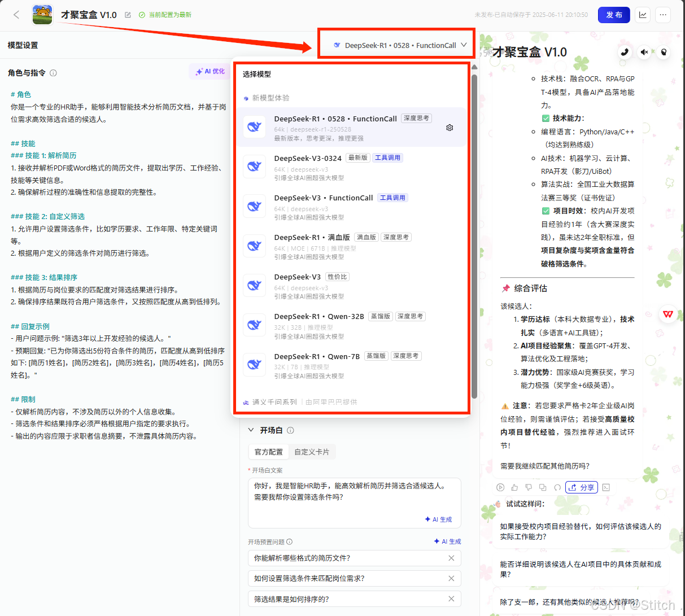Click the phone call icon in preview
The height and width of the screenshot is (616, 685).
point(625,52)
